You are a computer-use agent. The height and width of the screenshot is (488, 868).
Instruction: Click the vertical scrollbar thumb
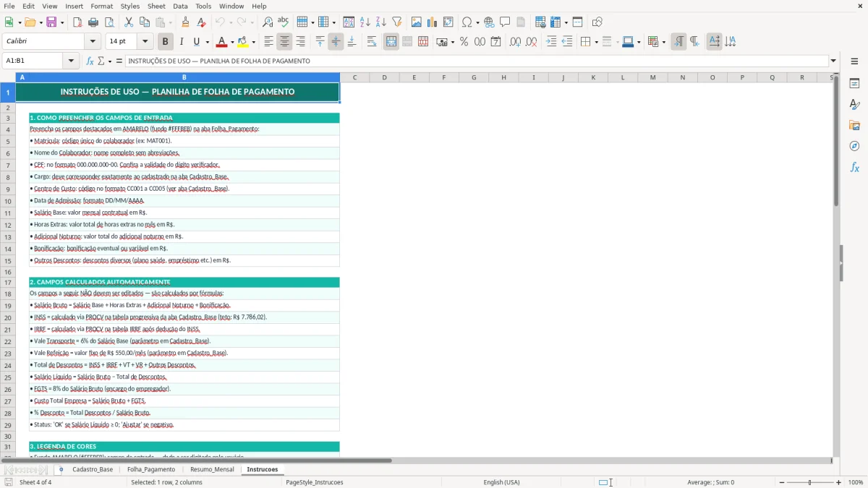[x=836, y=141]
